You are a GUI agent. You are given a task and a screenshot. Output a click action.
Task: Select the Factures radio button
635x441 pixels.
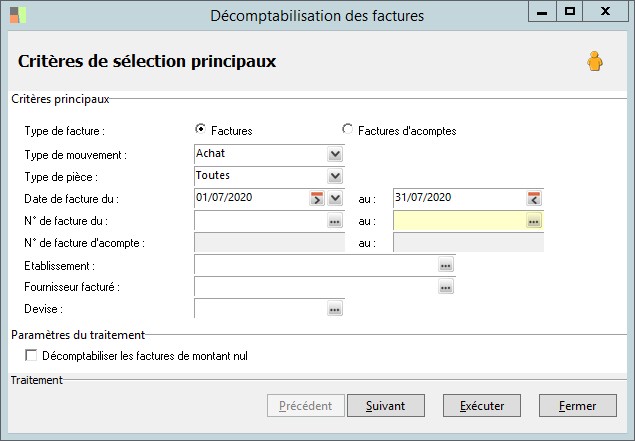pyautogui.click(x=201, y=129)
